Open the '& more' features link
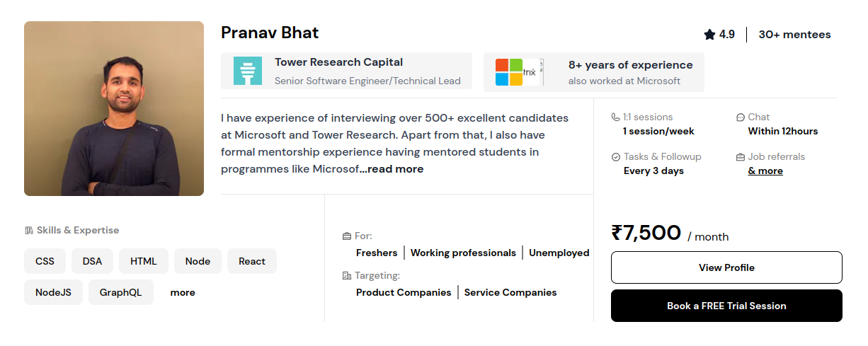This screenshot has width=868, height=346. click(765, 171)
